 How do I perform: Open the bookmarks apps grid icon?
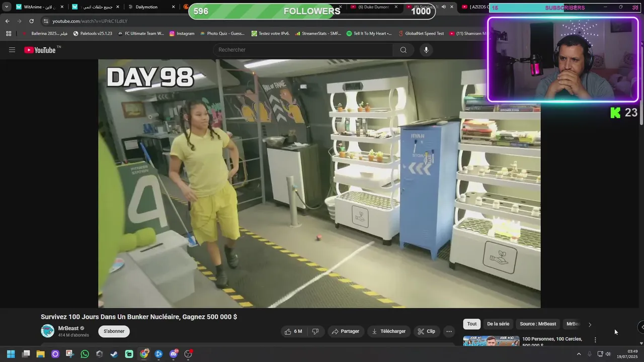(x=9, y=33)
